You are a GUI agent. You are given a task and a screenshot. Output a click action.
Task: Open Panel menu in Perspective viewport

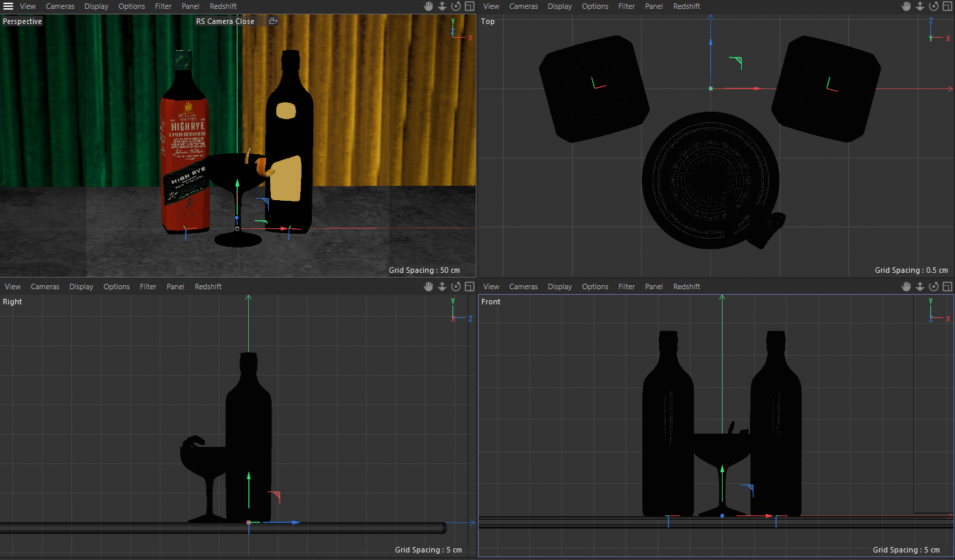pyautogui.click(x=191, y=6)
